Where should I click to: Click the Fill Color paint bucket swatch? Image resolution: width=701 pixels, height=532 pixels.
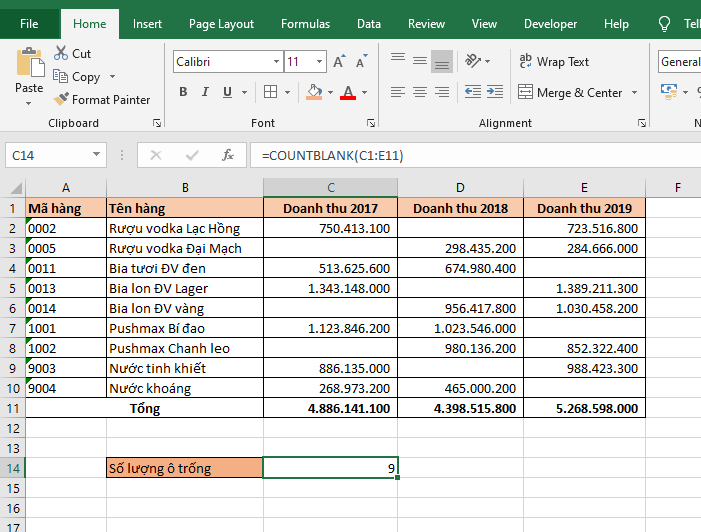(314, 92)
